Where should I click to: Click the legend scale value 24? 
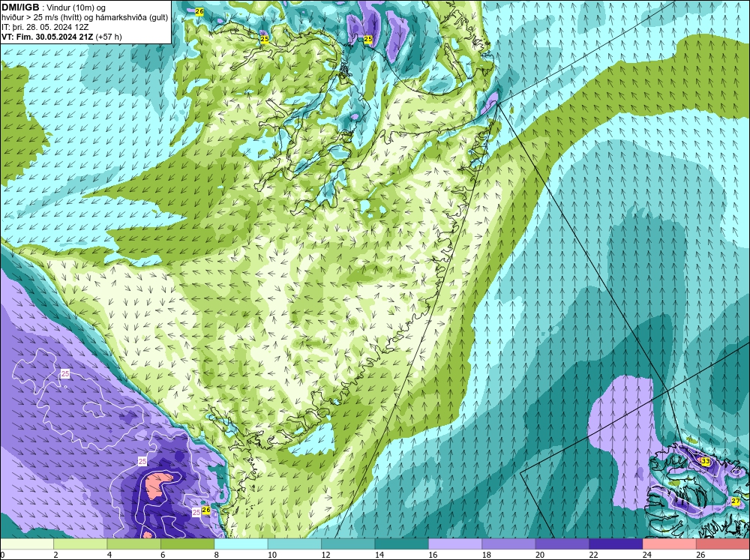[646, 555]
